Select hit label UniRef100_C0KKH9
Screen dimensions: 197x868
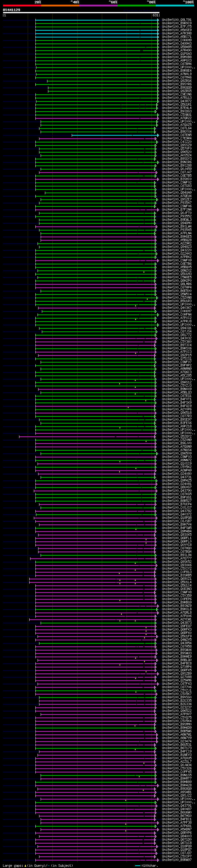coord(177,40)
